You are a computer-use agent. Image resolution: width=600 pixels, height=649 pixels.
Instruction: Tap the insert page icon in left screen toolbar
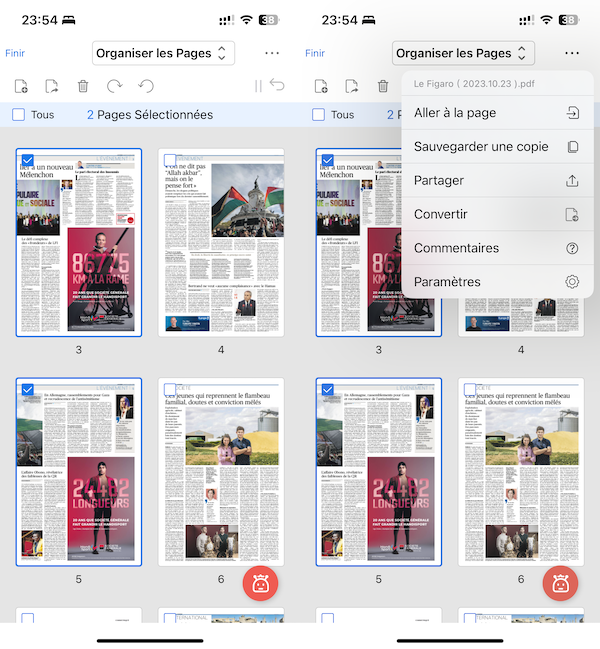[21, 86]
